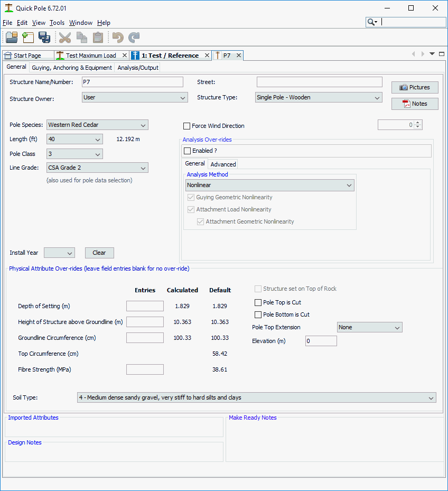Open the Window menu
This screenshot has height=491, width=448.
[x=81, y=23]
